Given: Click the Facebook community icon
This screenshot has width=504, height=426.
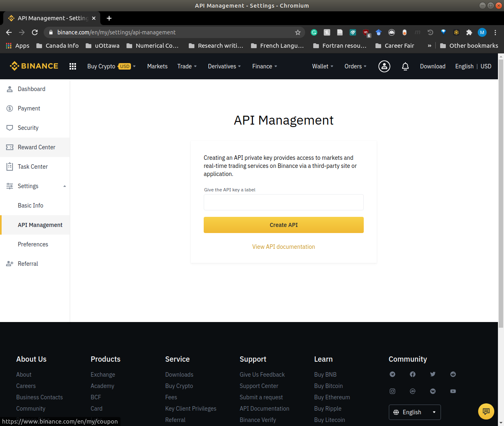Looking at the screenshot, I should pos(413,374).
